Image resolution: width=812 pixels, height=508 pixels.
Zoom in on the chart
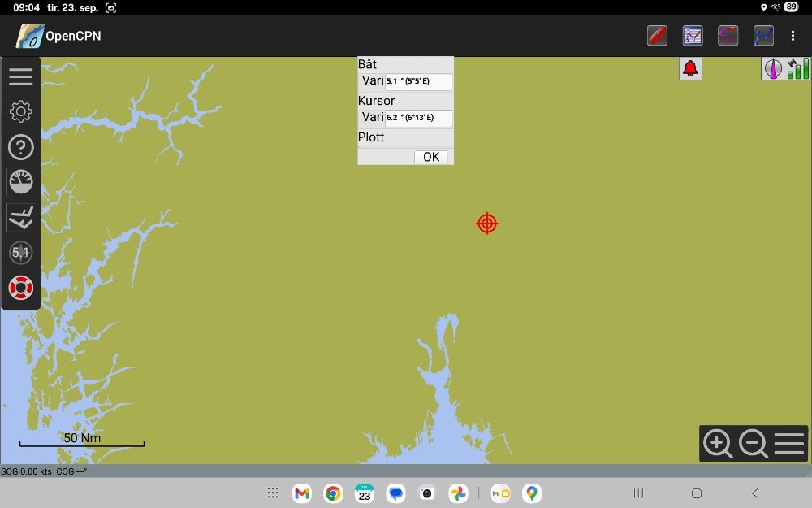718,444
